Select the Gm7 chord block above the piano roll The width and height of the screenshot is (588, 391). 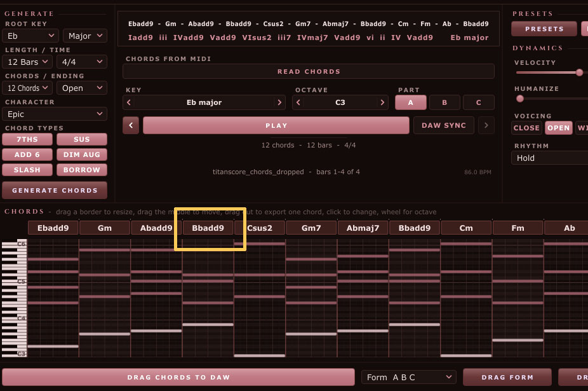point(311,228)
